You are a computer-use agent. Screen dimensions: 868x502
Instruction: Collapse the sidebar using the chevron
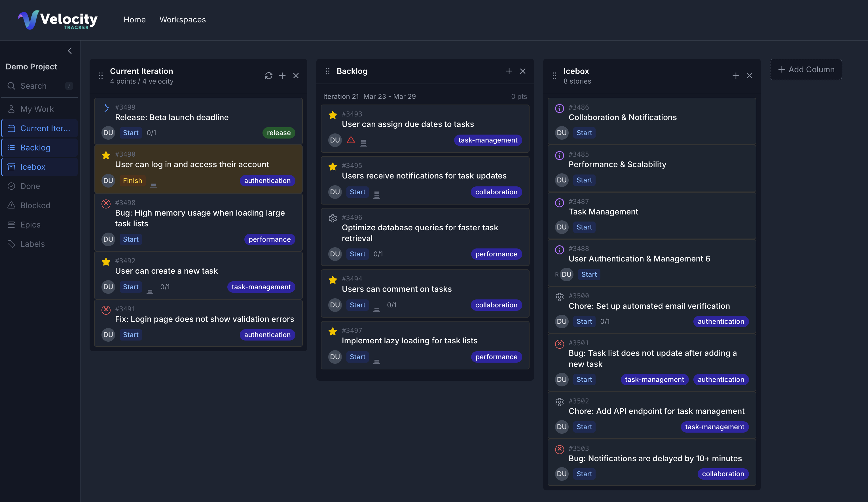[x=70, y=51]
